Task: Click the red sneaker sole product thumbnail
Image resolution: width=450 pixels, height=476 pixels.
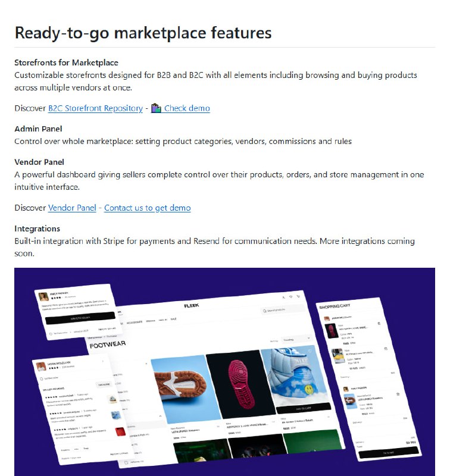Action: pyautogui.click(x=240, y=384)
